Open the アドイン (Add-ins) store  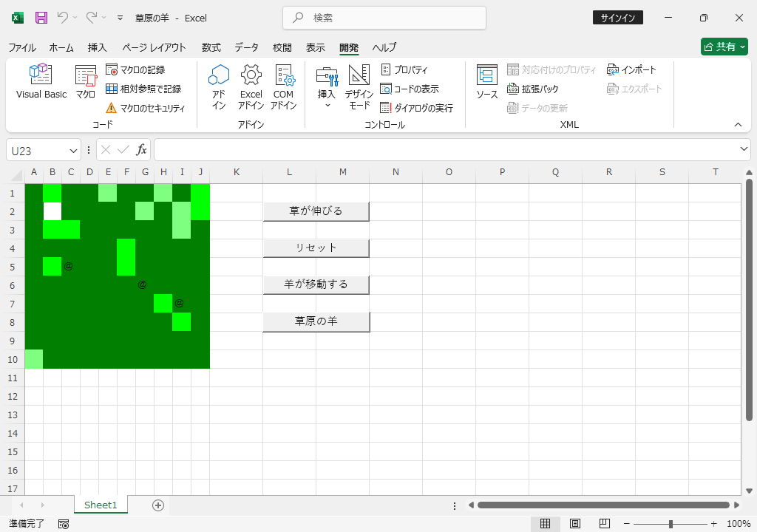click(219, 87)
